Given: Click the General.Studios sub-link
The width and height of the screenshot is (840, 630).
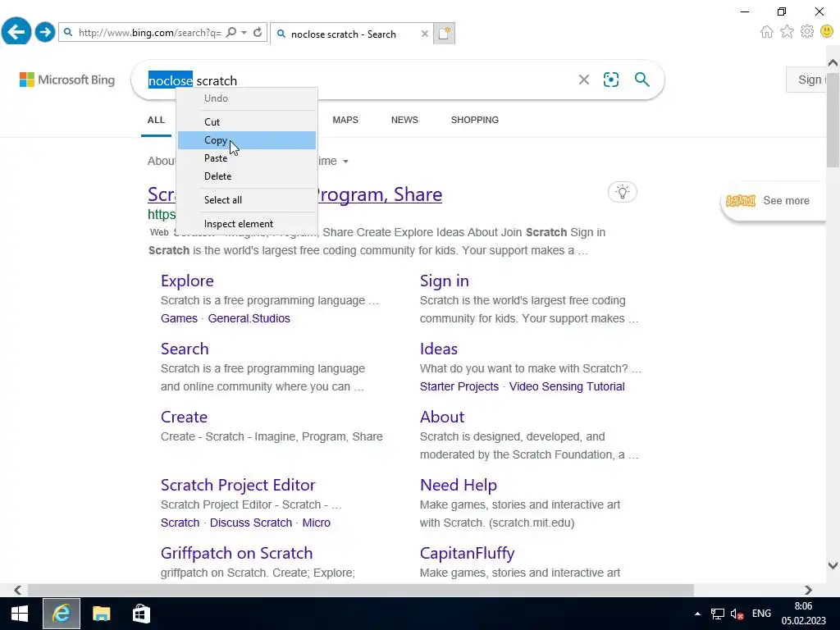Looking at the screenshot, I should (x=249, y=318).
